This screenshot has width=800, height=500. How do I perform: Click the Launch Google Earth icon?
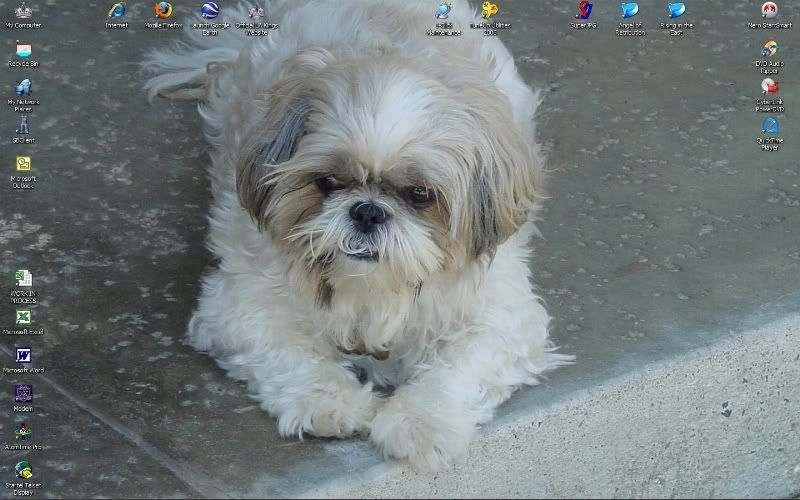click(210, 11)
